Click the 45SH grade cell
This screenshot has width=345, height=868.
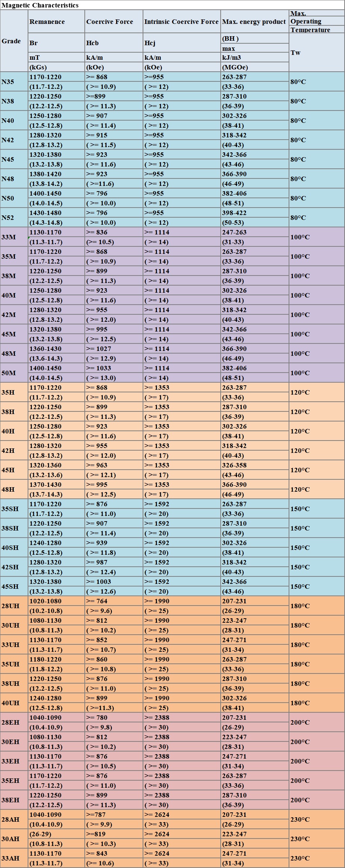click(14, 587)
